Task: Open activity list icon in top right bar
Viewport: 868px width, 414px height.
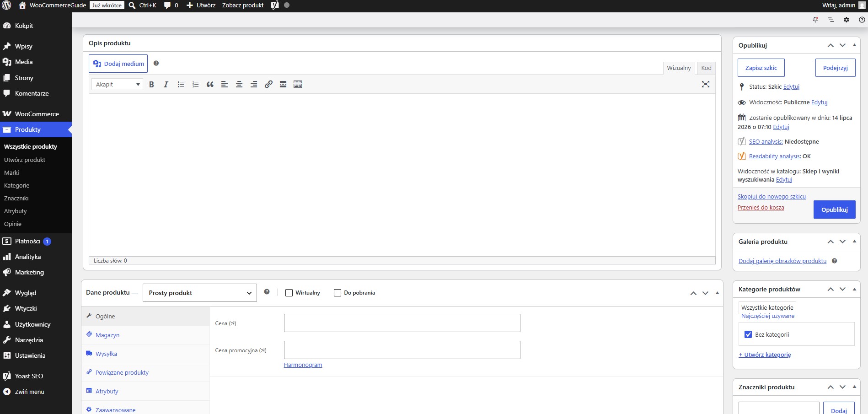Action: click(831, 20)
